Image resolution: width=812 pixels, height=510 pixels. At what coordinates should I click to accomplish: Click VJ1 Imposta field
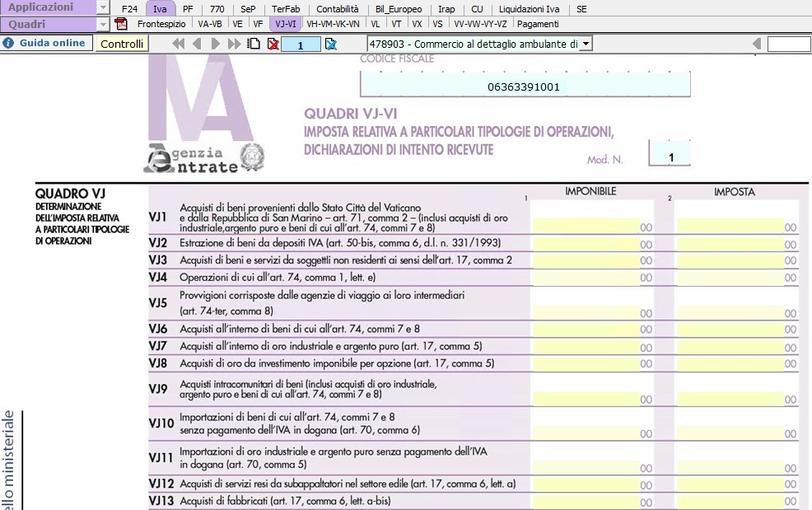[x=730, y=227]
